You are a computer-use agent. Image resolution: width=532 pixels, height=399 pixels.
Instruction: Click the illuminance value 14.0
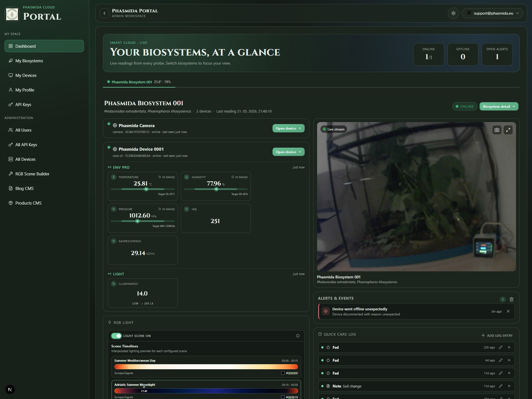pyautogui.click(x=142, y=293)
